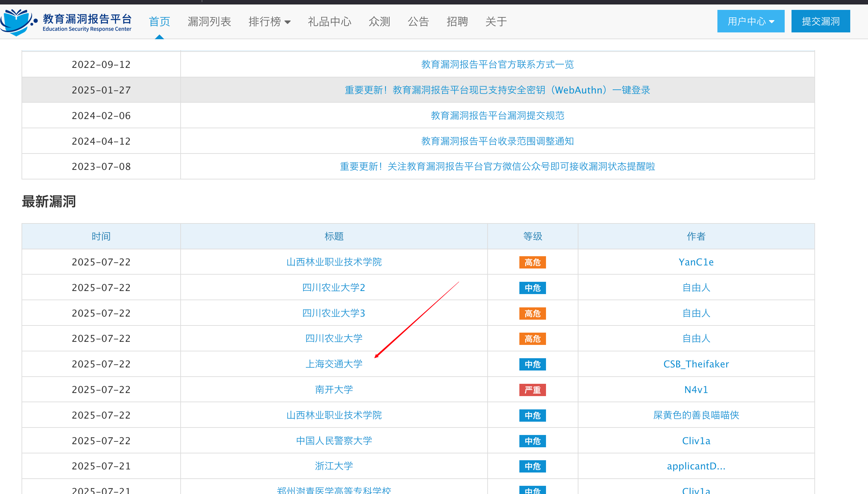Open WebAuthn 一键登录 announcement link
Screen dimensions: 868x494
point(497,90)
